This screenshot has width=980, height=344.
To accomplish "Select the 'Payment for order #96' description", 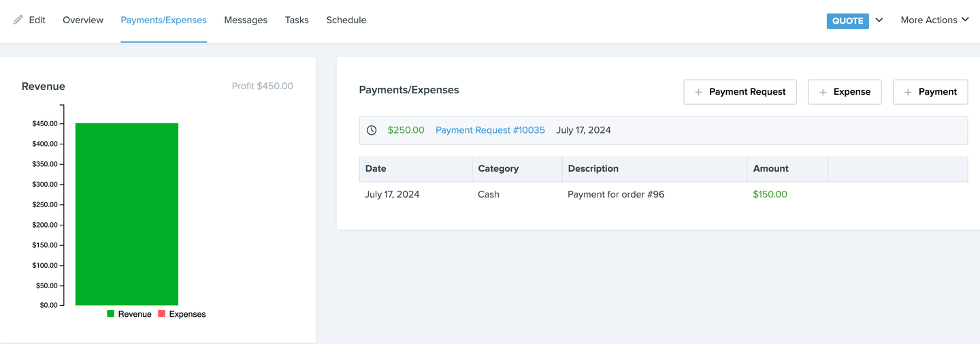I will pos(616,195).
